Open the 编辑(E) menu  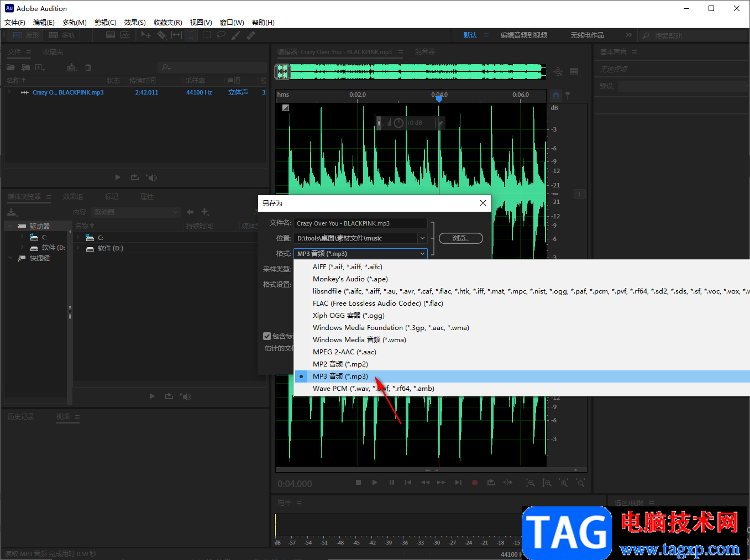coord(44,23)
